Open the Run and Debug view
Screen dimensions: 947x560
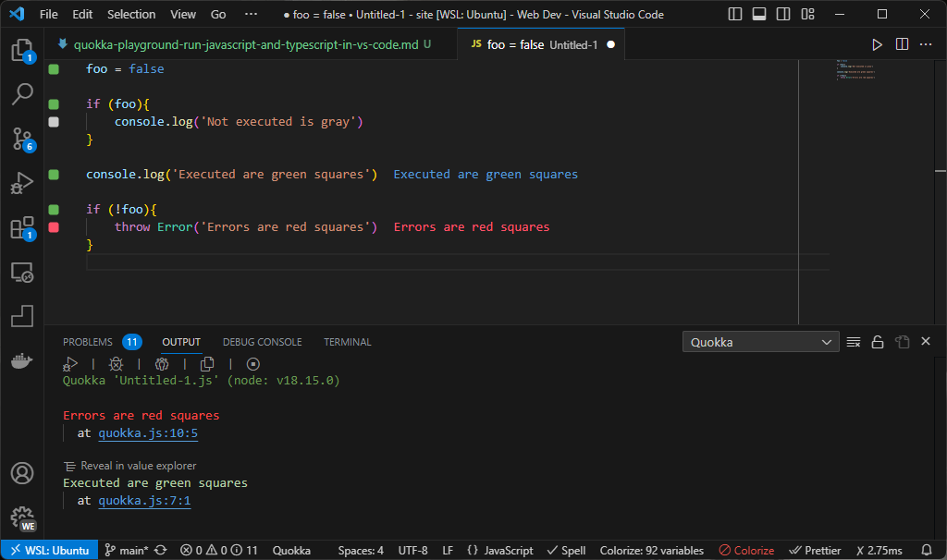pos(22,183)
